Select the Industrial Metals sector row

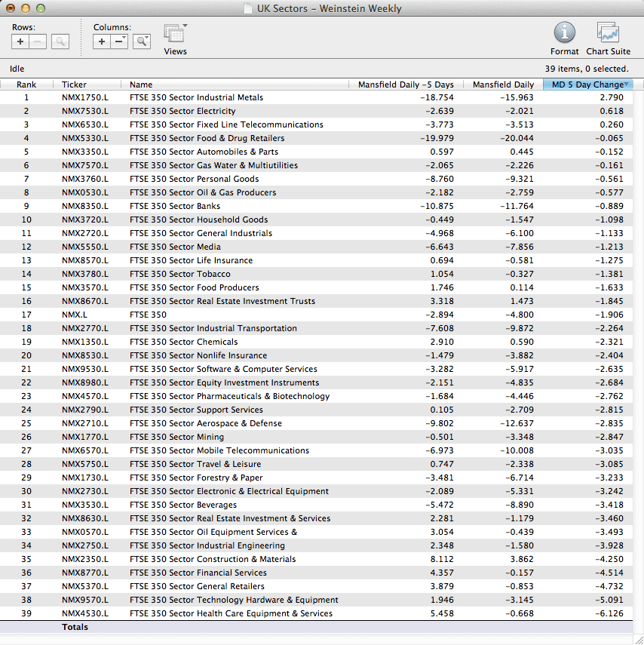coord(196,97)
